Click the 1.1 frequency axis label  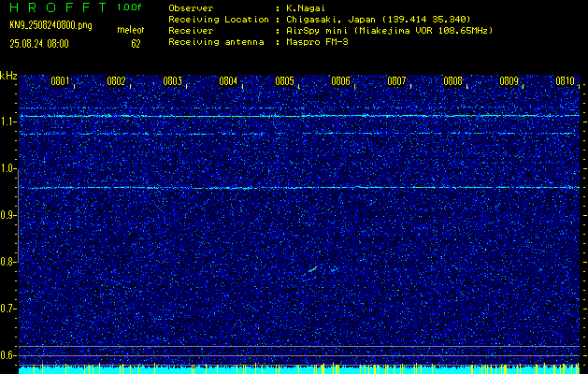(7, 122)
